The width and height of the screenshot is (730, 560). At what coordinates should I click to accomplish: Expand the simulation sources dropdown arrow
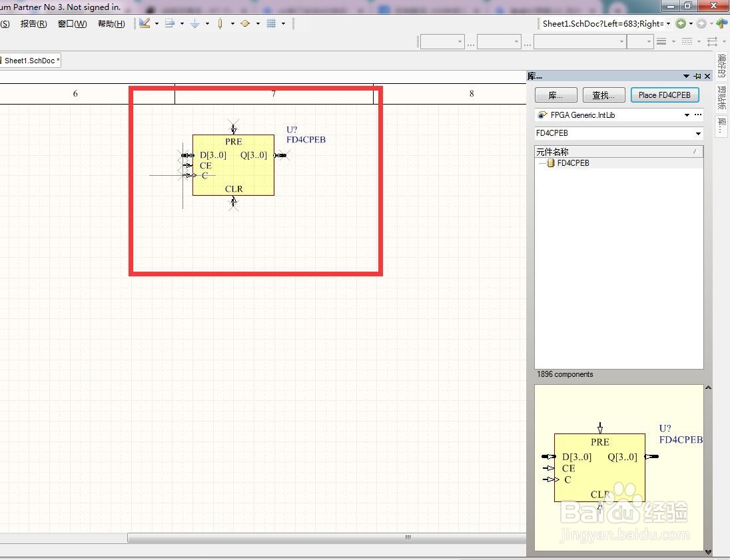[x=258, y=23]
